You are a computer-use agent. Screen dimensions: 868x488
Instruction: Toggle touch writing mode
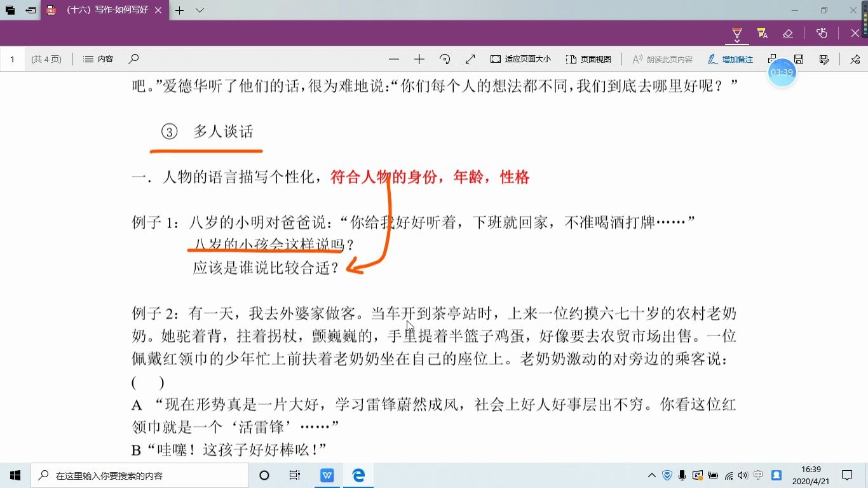(x=822, y=34)
